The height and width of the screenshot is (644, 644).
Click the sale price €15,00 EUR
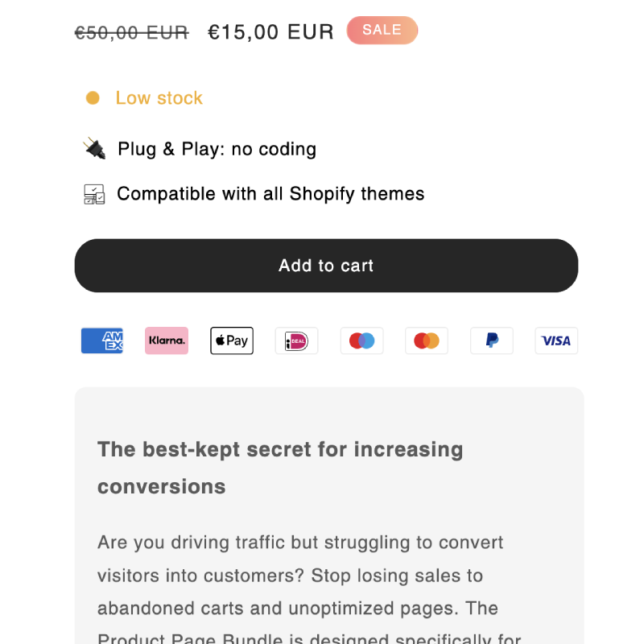click(270, 32)
